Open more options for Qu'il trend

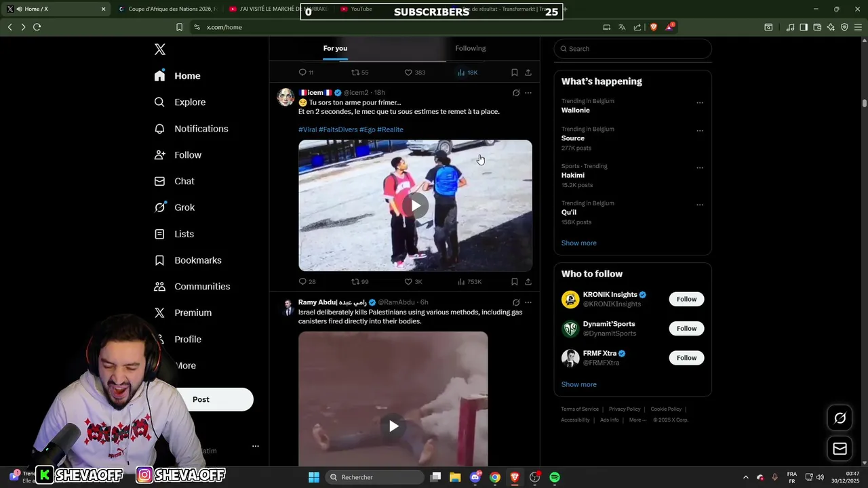700,205
